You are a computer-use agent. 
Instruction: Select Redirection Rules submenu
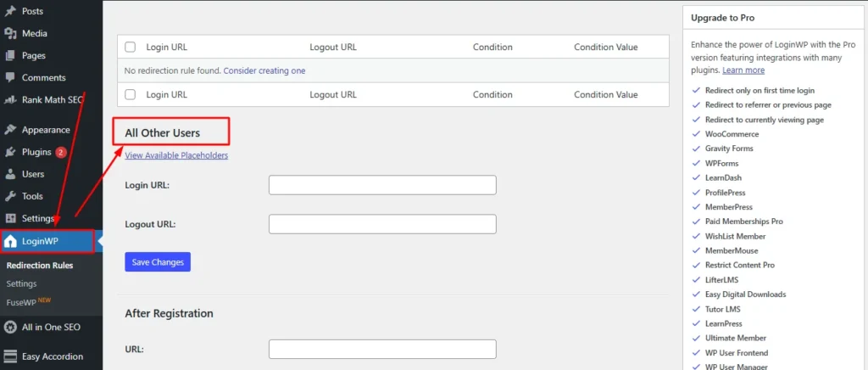click(40, 266)
